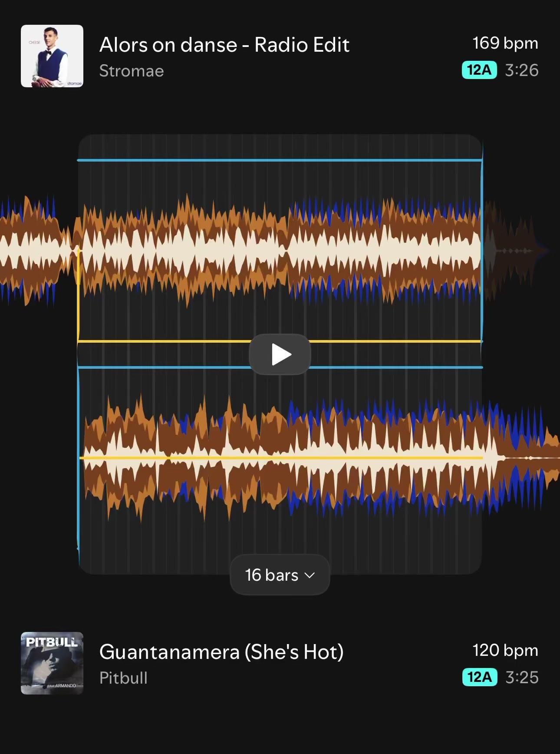Open the 16 bars length dropdown
This screenshot has height=754, width=560.
280,575
